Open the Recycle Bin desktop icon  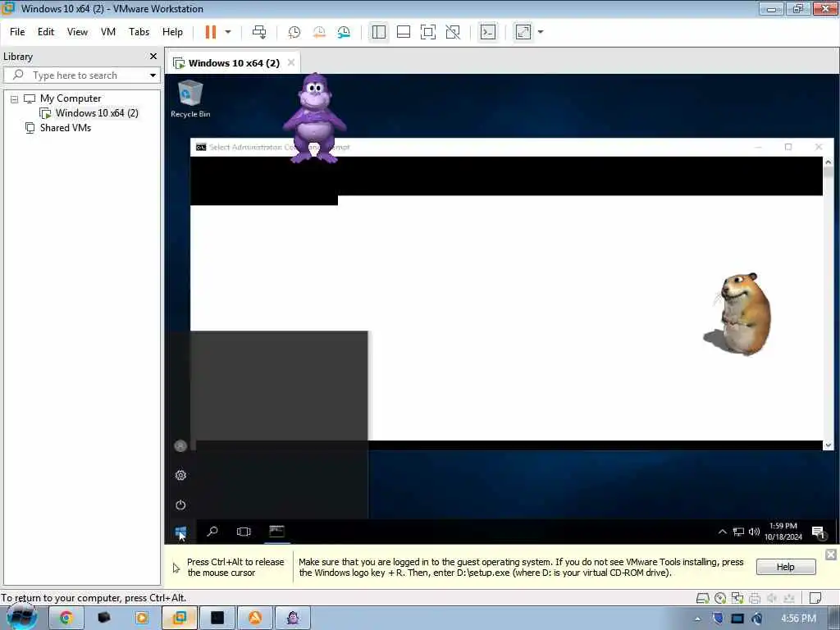[x=190, y=98]
